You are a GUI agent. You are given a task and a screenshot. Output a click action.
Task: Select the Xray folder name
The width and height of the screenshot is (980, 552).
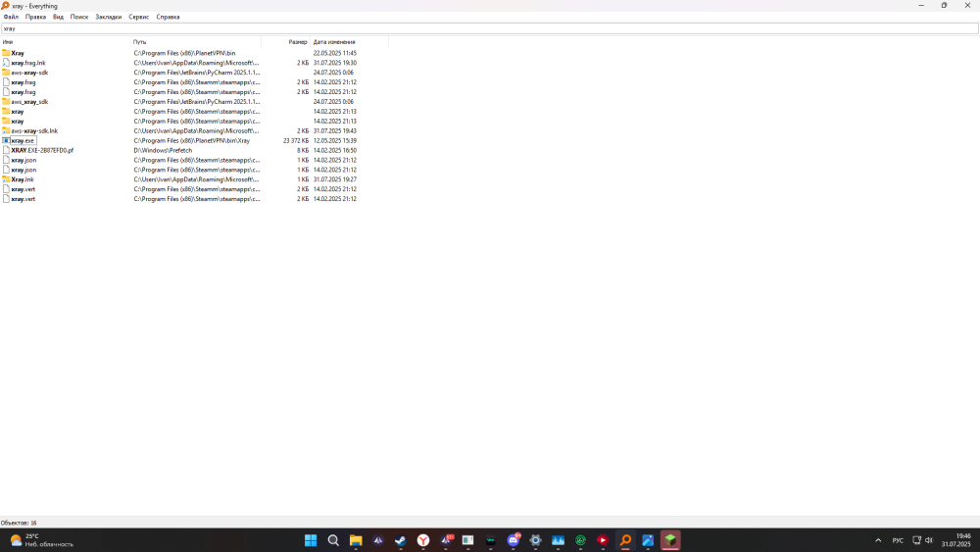[18, 53]
